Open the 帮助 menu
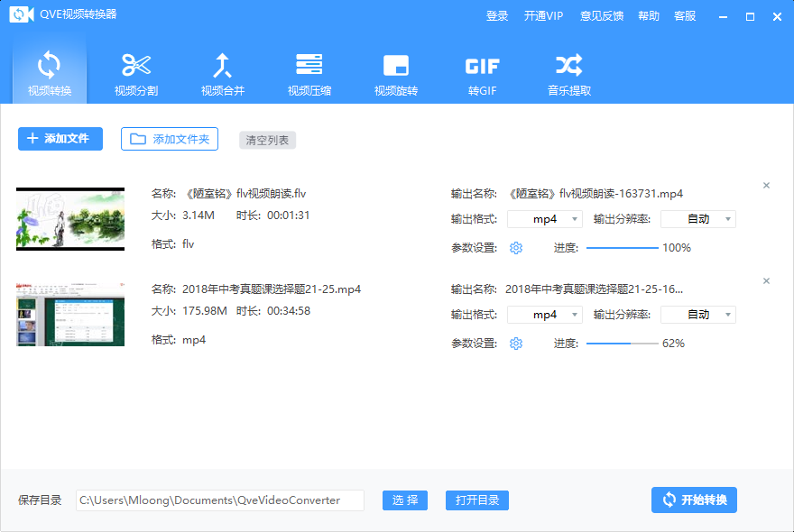 (648, 15)
